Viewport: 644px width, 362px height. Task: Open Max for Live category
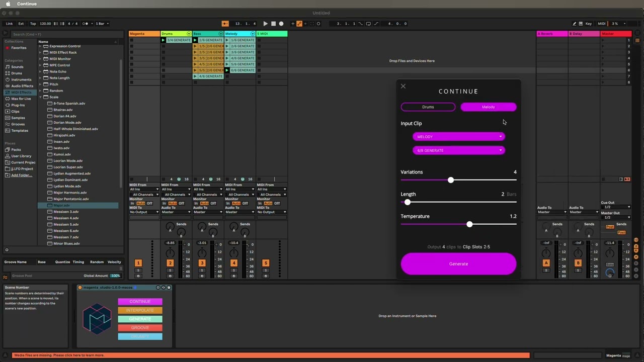pos(21,99)
